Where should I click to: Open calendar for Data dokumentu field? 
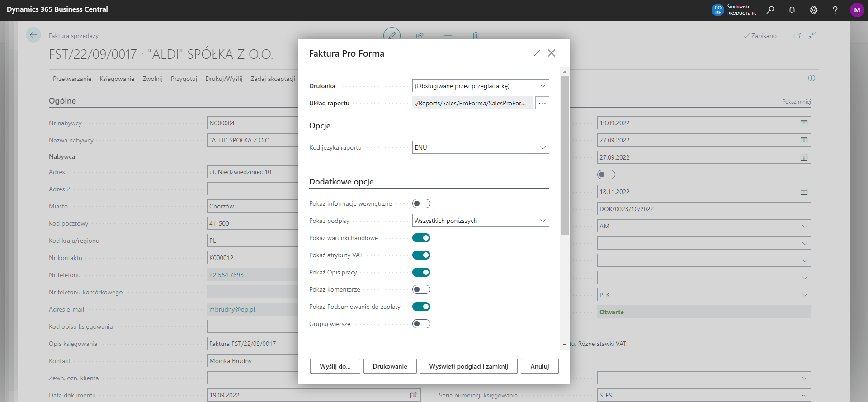pos(414,395)
